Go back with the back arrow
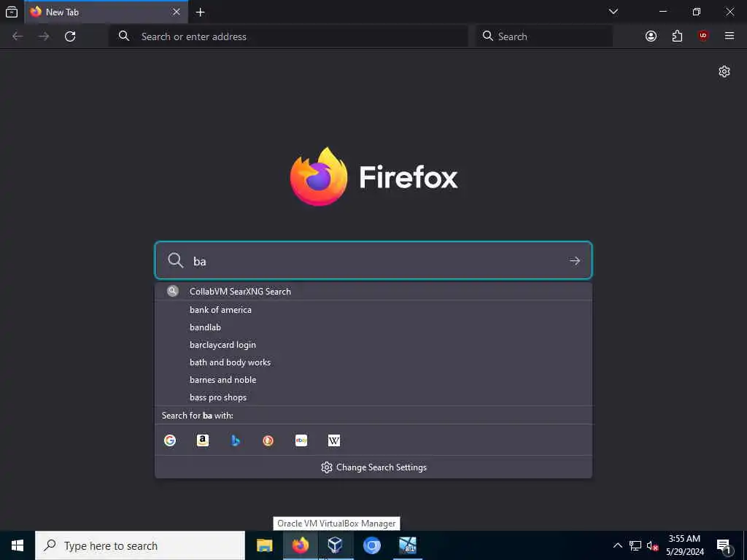 click(x=18, y=36)
